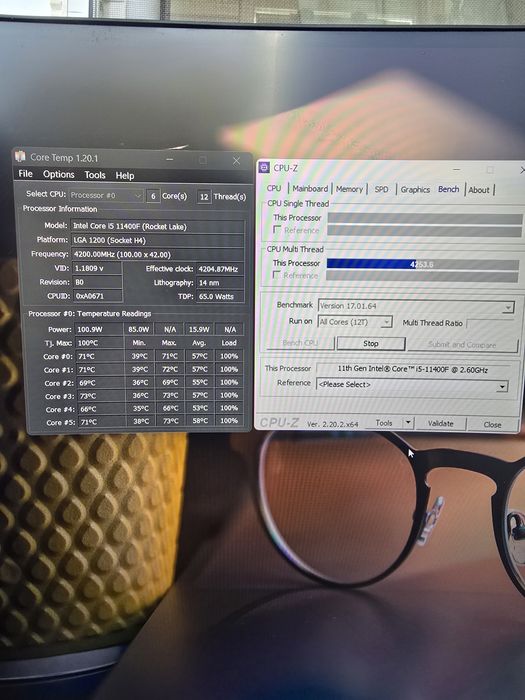Enable the Multi Thread Reference checkbox
The width and height of the screenshot is (525, 700).
click(277, 275)
